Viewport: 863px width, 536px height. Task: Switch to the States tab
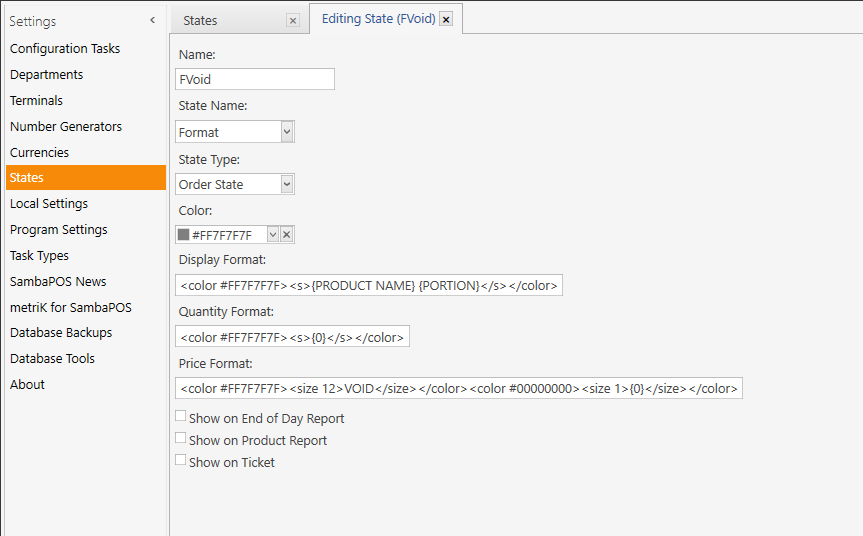[x=200, y=20]
